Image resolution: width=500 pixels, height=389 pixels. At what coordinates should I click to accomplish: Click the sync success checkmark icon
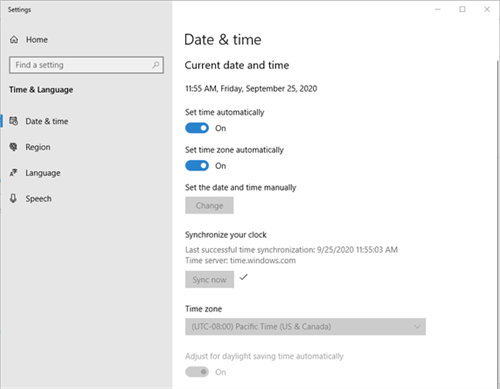coord(243,277)
